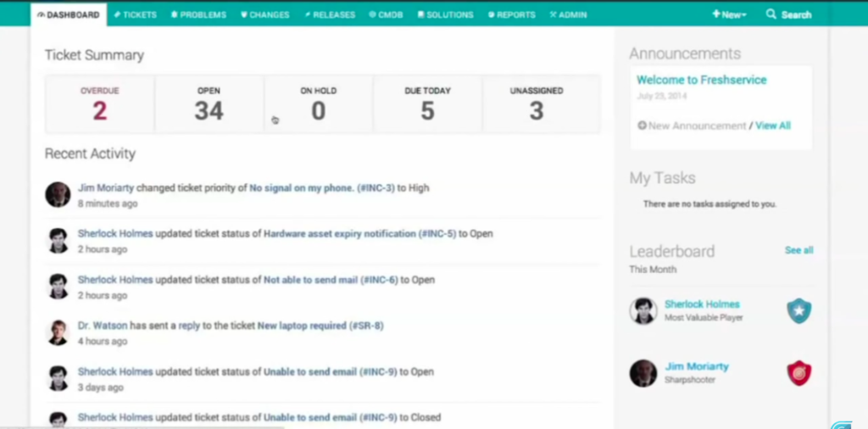
Task: Open the Dashboard tab
Action: click(69, 15)
